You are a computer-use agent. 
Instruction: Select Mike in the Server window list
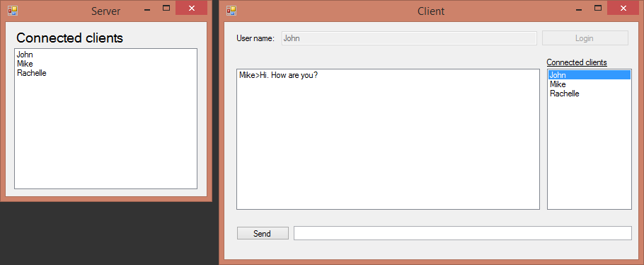click(x=105, y=64)
